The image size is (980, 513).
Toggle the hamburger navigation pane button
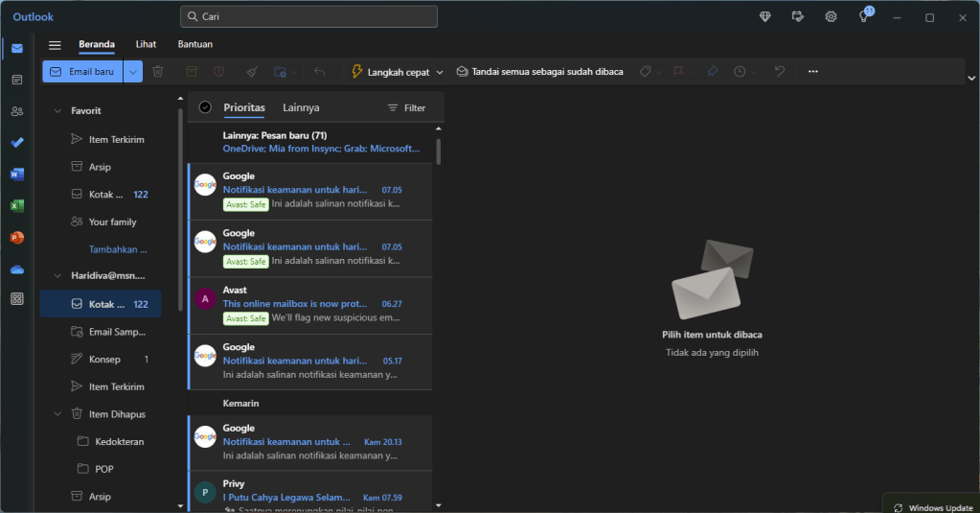(x=55, y=45)
